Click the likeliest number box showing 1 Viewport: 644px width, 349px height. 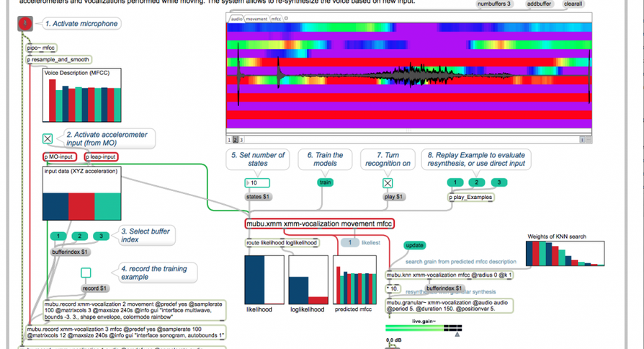[350, 242]
